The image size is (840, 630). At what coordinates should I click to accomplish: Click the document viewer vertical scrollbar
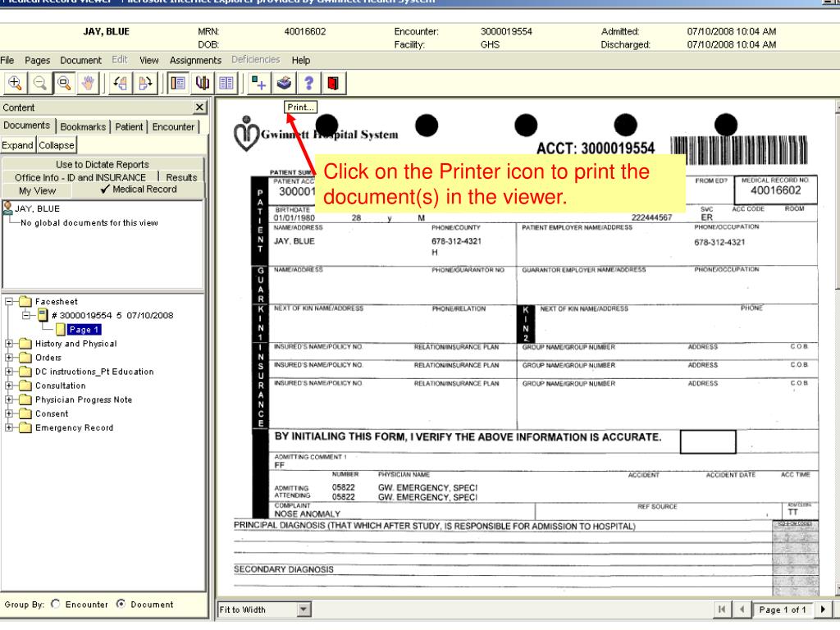838,348
